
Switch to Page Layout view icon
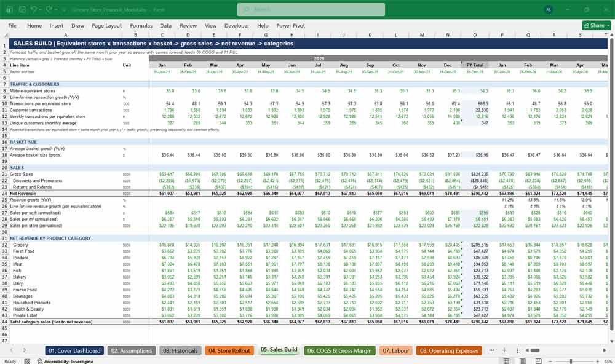(x=522, y=362)
